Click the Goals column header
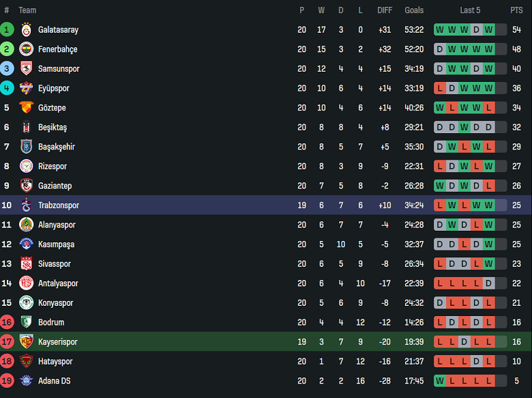The height and width of the screenshot is (398, 532). pos(414,10)
